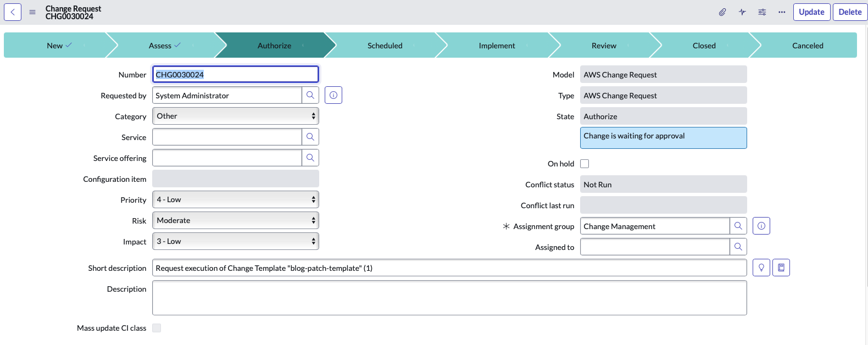This screenshot has height=345, width=868.
Task: Select the Review stage in process flow
Action: point(604,46)
